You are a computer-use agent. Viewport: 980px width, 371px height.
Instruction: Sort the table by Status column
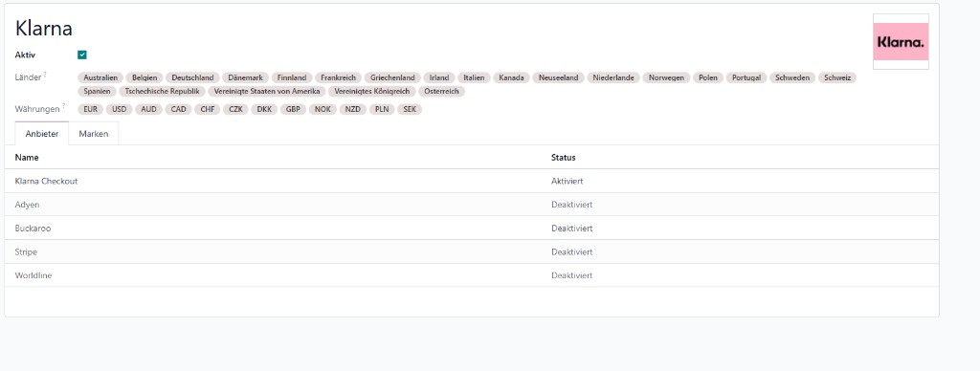[563, 158]
